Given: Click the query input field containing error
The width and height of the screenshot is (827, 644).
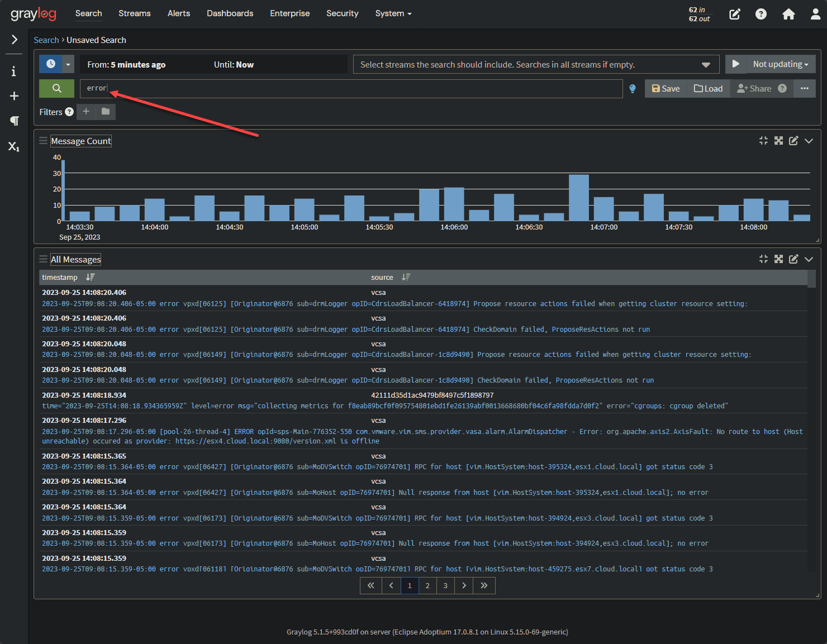Looking at the screenshot, I should tap(351, 88).
